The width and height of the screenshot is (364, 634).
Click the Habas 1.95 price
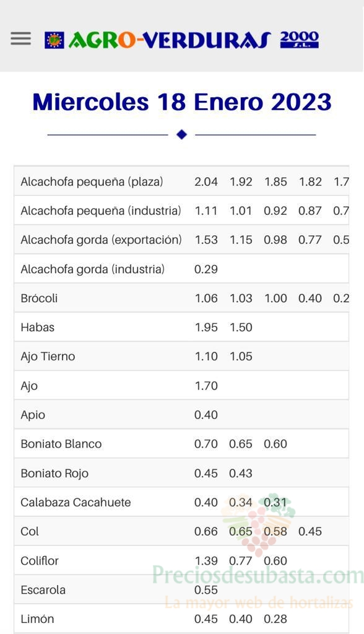coord(206,327)
